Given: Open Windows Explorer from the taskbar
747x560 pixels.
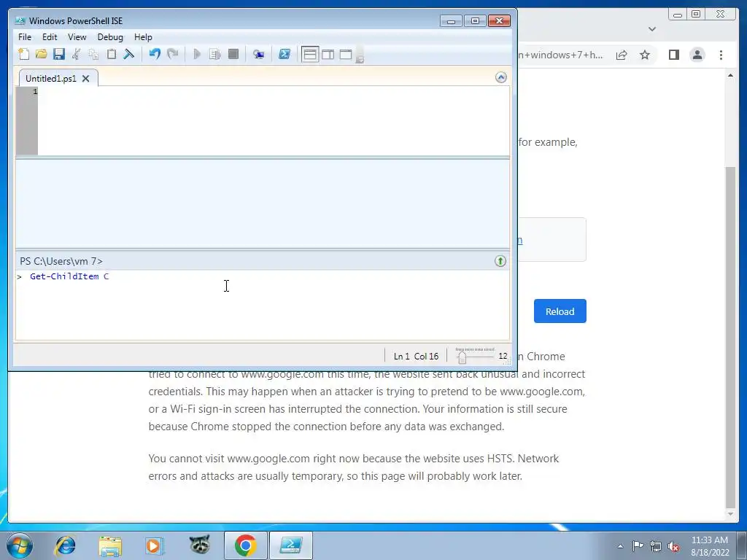Looking at the screenshot, I should pyautogui.click(x=110, y=545).
